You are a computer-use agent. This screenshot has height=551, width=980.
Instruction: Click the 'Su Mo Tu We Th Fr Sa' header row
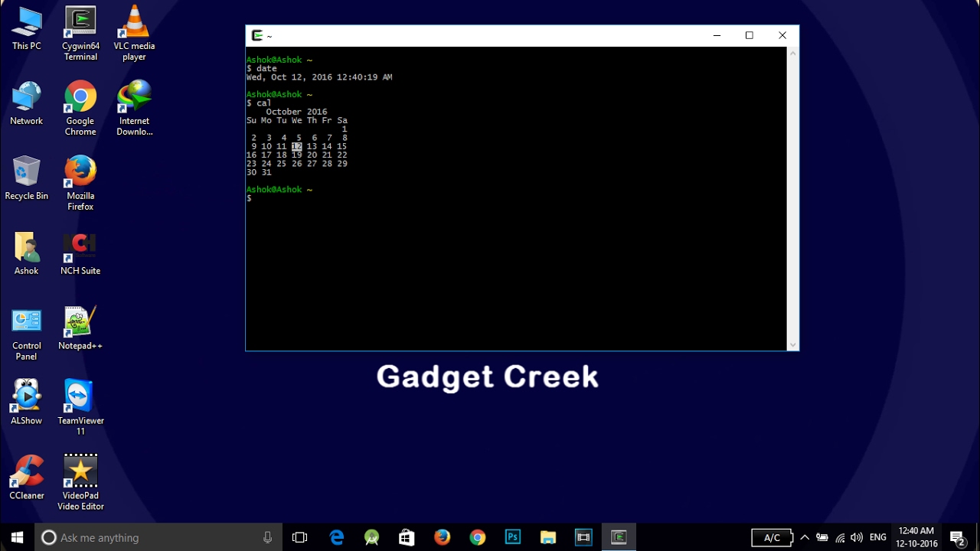[297, 120]
